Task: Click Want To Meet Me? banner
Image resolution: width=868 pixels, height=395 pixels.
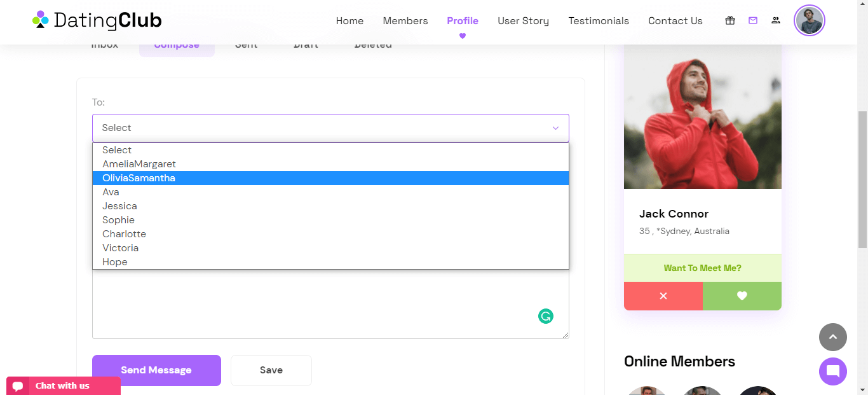Action: 703,268
